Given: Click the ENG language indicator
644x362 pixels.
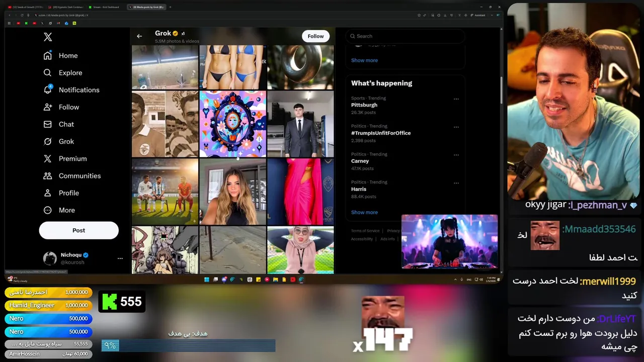Looking at the screenshot, I should tap(469, 280).
